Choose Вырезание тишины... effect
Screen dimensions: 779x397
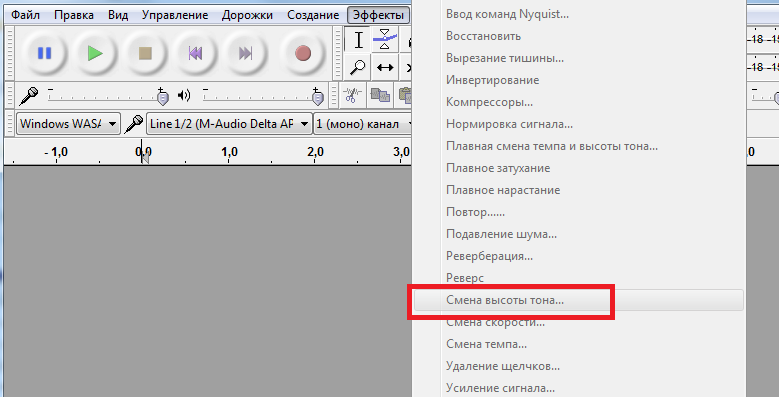579,58
